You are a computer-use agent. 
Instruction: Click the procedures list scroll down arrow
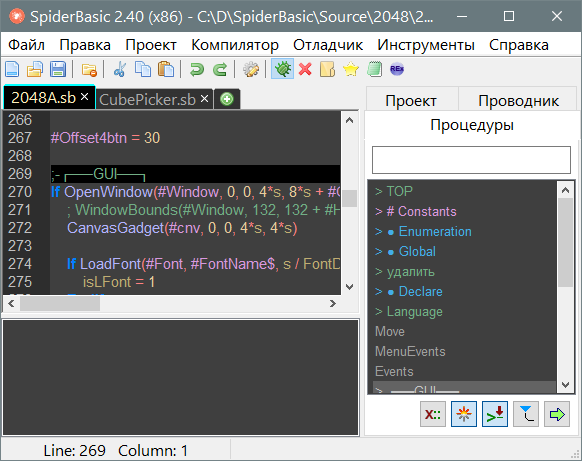pyautogui.click(x=565, y=385)
